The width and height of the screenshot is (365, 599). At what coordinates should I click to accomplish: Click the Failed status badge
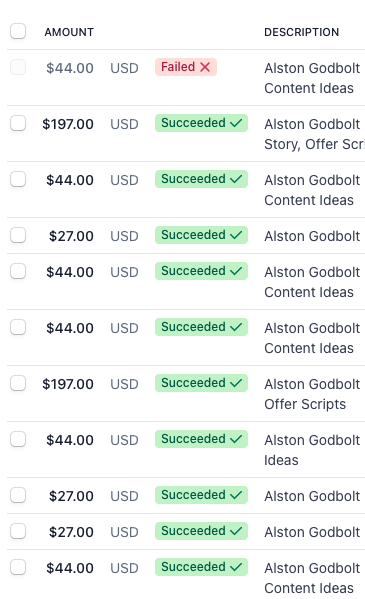(x=186, y=67)
